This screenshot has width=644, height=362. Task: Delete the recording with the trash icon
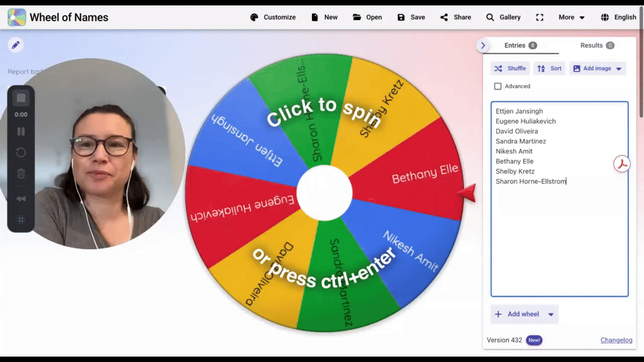pos(21,173)
